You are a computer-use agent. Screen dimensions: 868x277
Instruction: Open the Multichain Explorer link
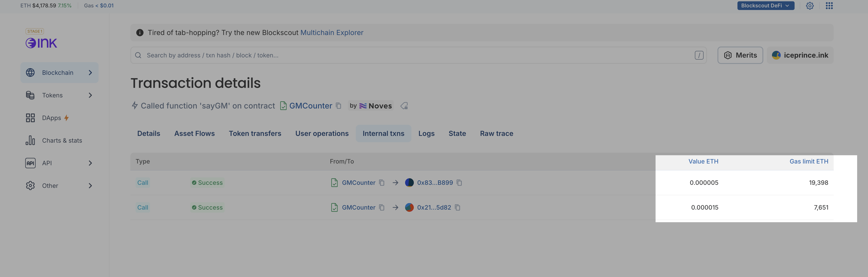331,33
